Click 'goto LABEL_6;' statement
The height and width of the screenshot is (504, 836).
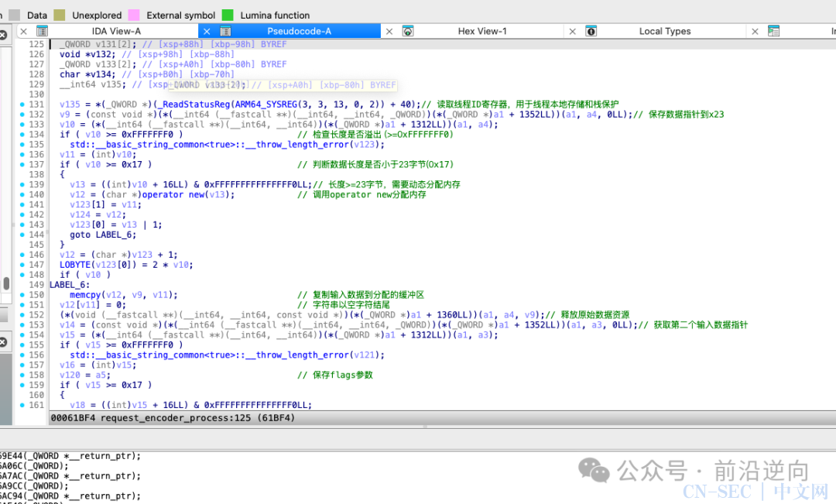(x=103, y=235)
